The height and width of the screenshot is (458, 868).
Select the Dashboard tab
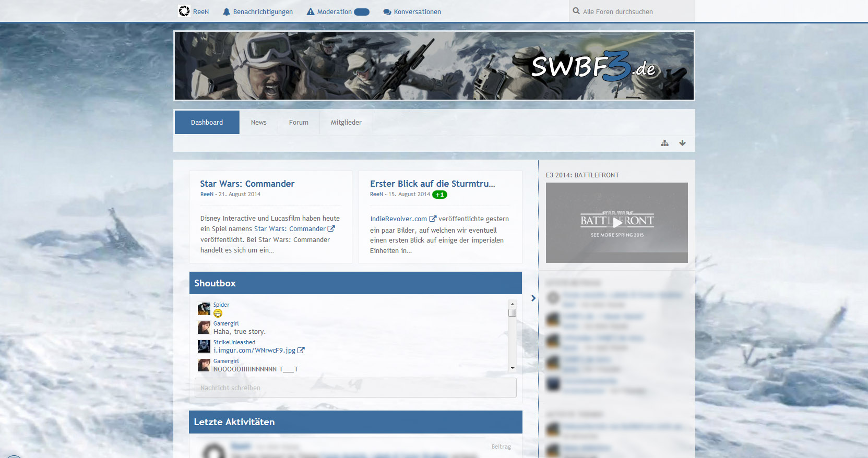click(x=207, y=122)
